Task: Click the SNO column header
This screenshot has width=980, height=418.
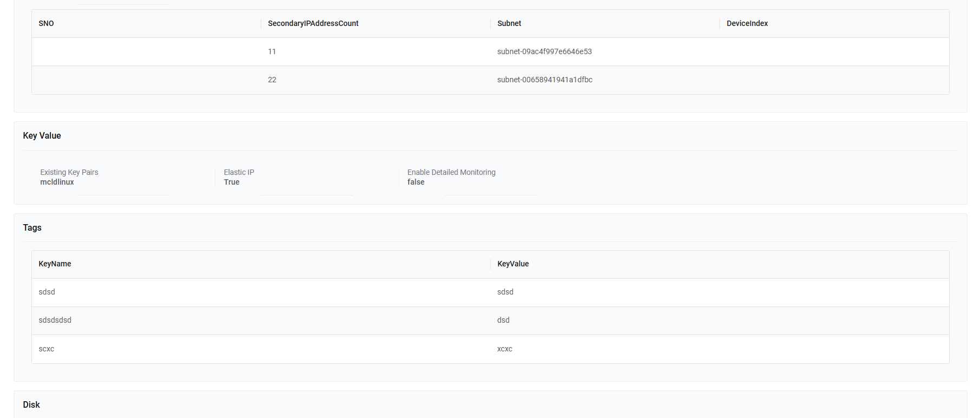Action: tap(47, 23)
